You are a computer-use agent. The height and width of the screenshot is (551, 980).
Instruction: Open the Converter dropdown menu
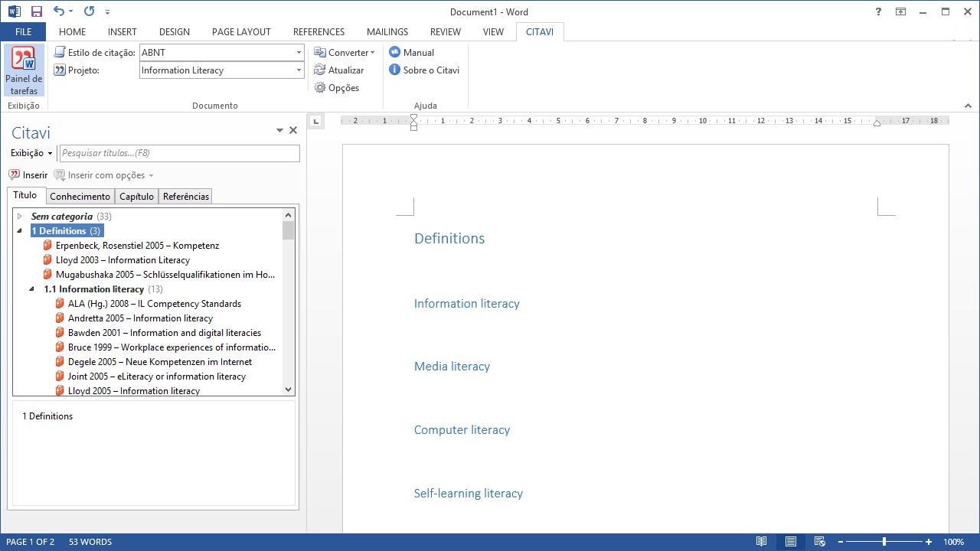pyautogui.click(x=345, y=53)
